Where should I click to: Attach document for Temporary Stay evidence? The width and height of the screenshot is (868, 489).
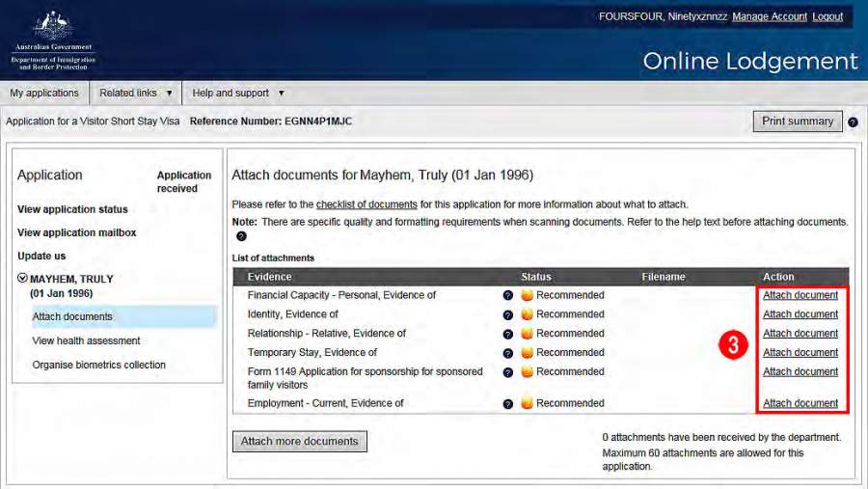coord(800,352)
